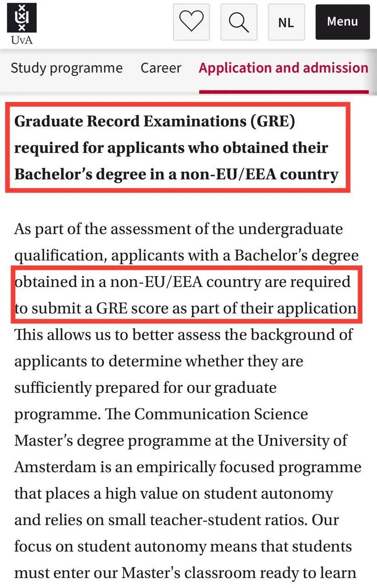
Task: Click the phrase 'empirically focused programme'
Action: (x=249, y=467)
